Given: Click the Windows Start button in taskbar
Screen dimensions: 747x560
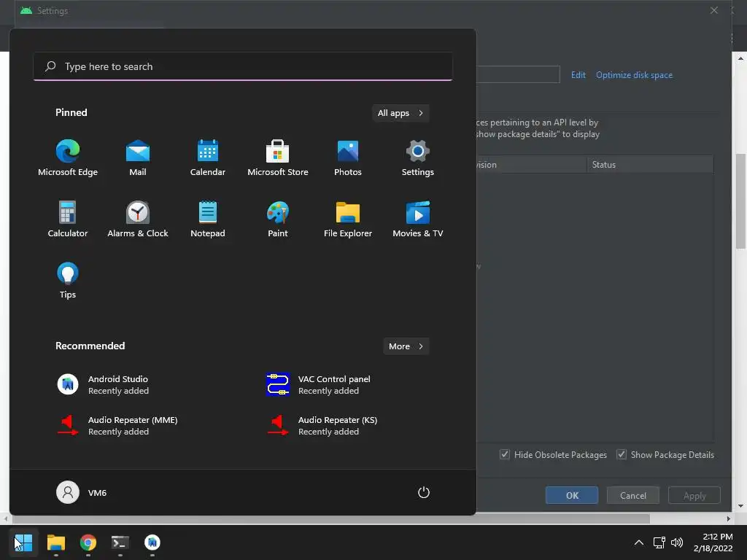Looking at the screenshot, I should pyautogui.click(x=23, y=542).
